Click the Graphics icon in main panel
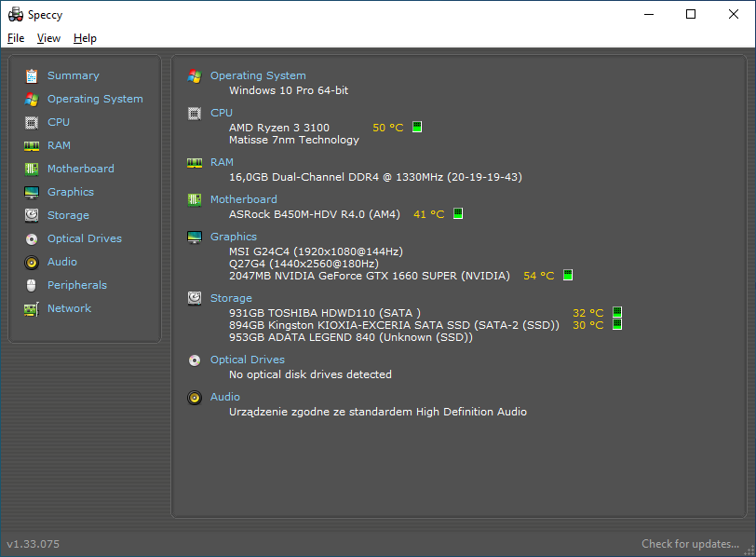 click(195, 238)
